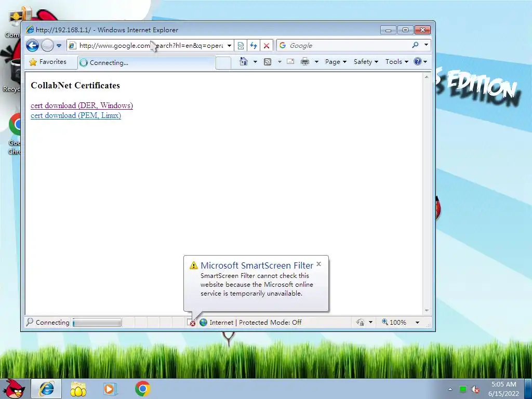Open the Recycle Bin desktop icon
Screen dimensions: 532x399
point(13,75)
